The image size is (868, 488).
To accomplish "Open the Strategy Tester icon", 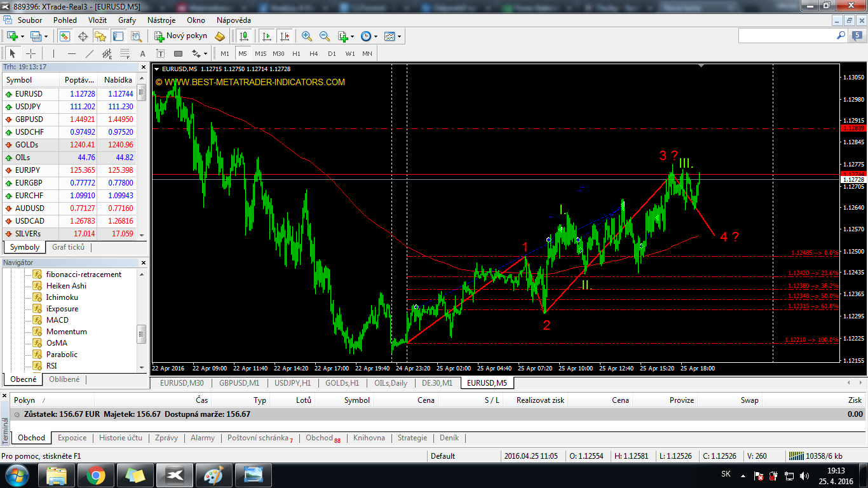I will pyautogui.click(x=136, y=36).
